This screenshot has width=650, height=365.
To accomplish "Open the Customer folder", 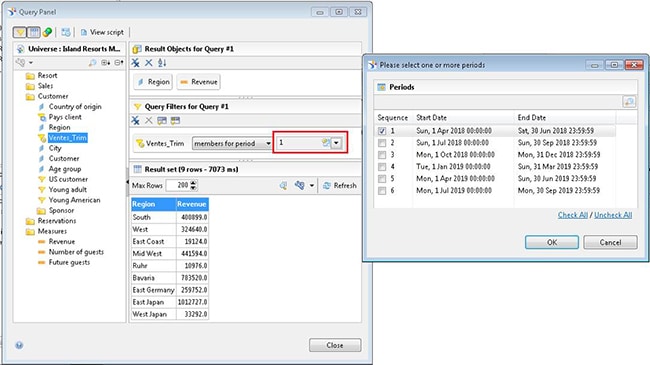I will 47,96.
